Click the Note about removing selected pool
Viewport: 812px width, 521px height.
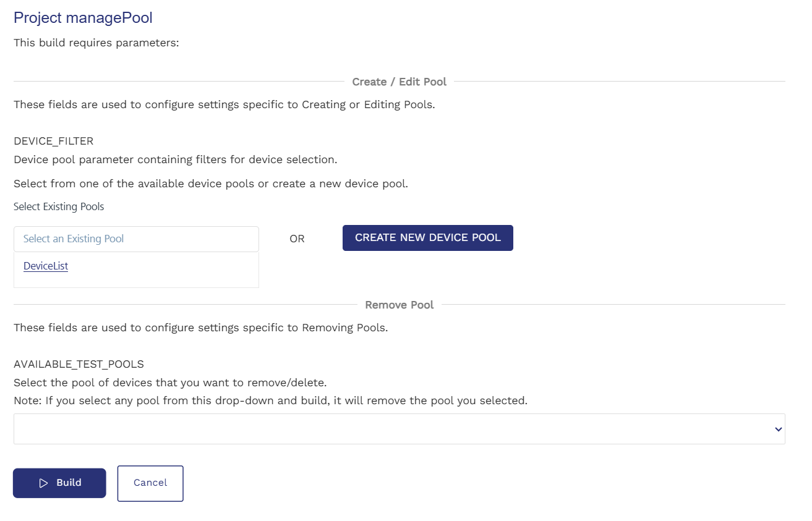click(x=270, y=400)
